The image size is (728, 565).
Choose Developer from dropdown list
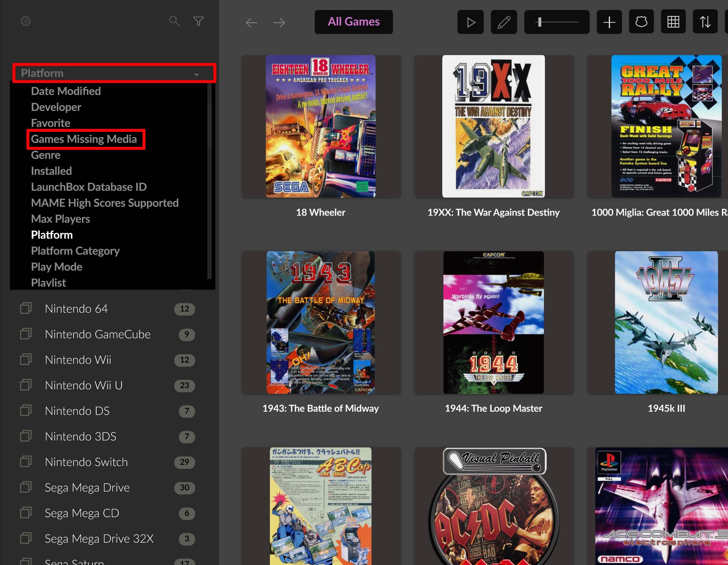click(x=56, y=107)
